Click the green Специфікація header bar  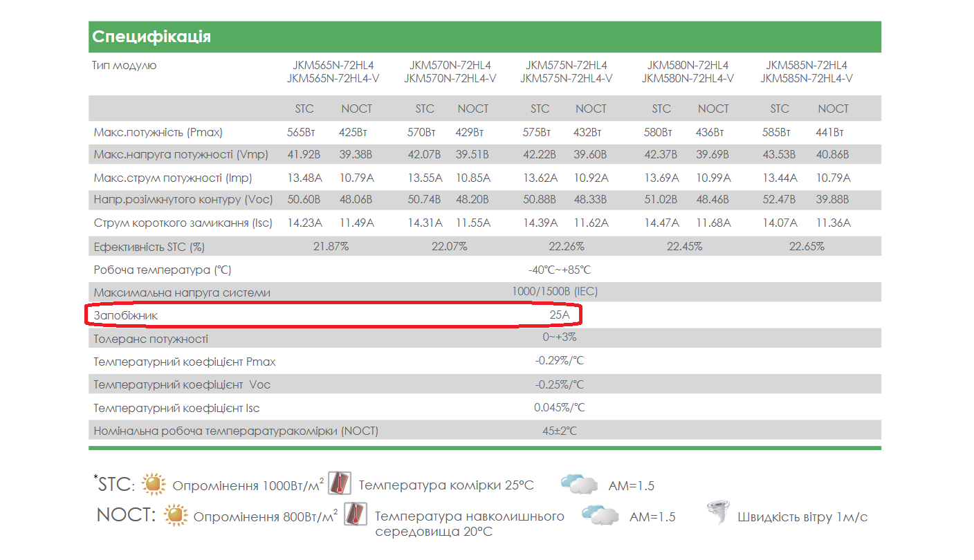coord(485,37)
